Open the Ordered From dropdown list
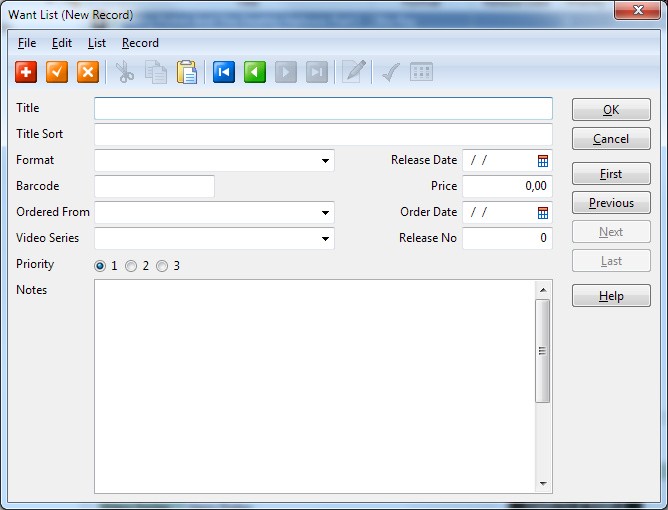668x510 pixels. [x=326, y=212]
